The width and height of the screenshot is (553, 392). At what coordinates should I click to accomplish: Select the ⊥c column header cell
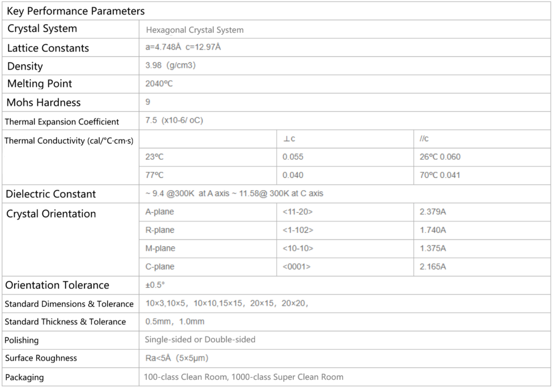click(x=289, y=139)
